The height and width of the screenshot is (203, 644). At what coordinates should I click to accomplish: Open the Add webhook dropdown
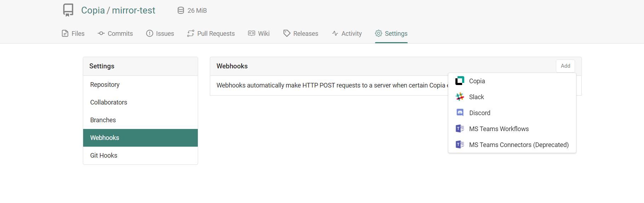pos(565,66)
